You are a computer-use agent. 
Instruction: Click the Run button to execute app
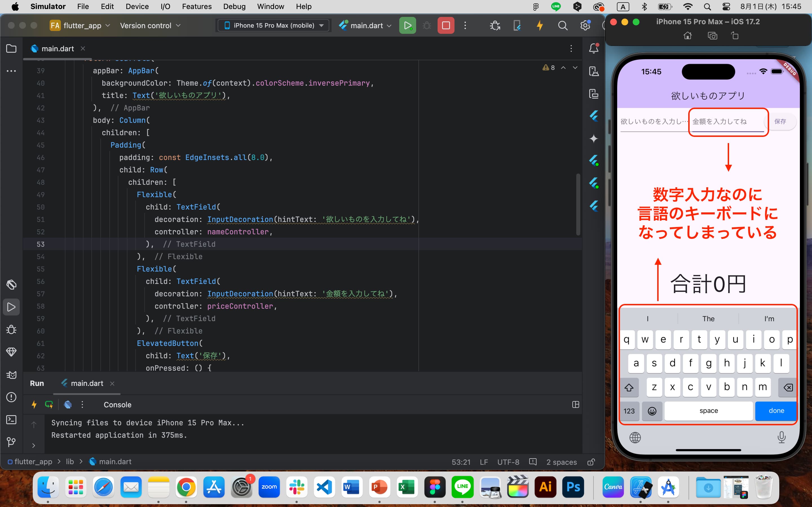point(407,25)
